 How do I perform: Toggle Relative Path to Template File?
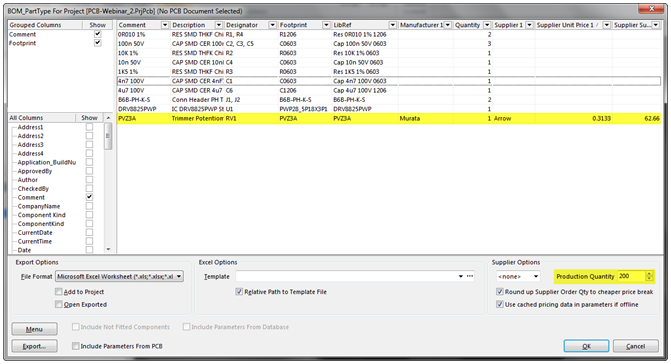point(239,292)
